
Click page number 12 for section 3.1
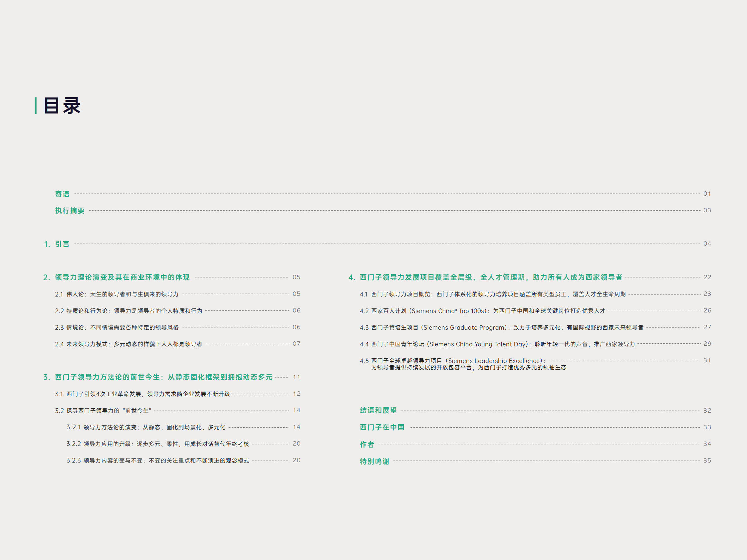point(297,394)
